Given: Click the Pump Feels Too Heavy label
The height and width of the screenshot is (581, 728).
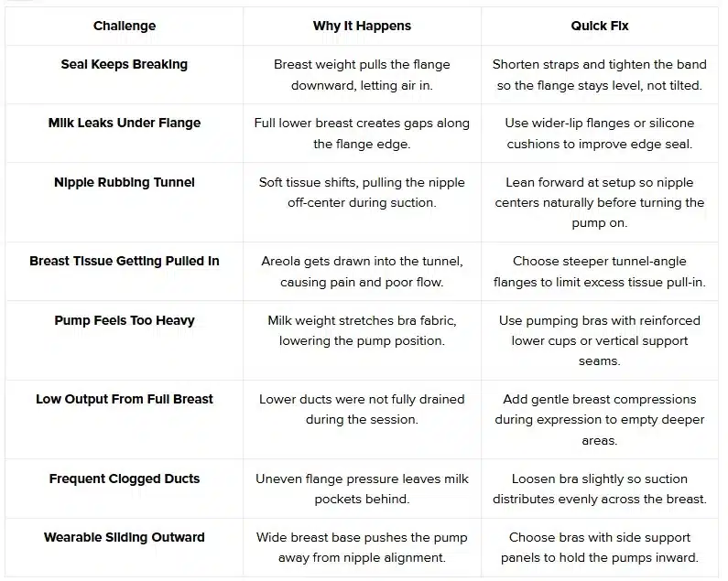Looking at the screenshot, I should 125,320.
